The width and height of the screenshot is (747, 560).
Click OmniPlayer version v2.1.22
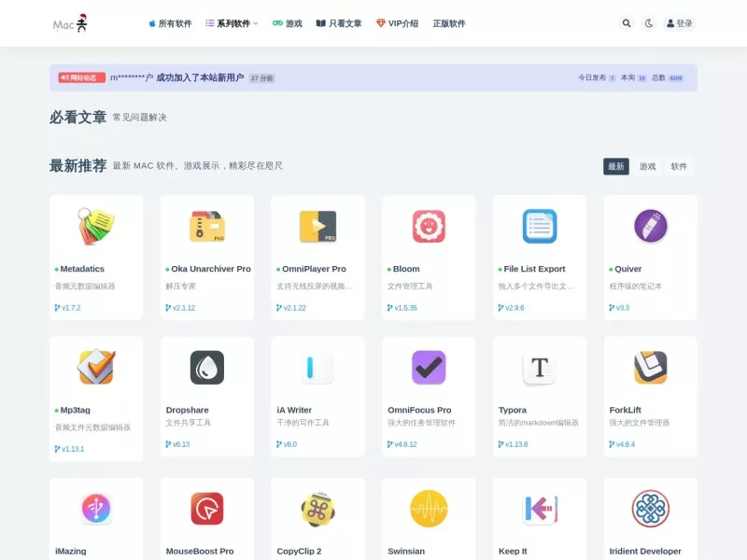pyautogui.click(x=291, y=308)
